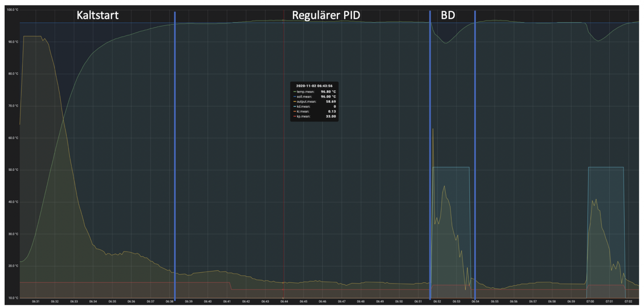The height and width of the screenshot is (307, 644).
Task: Click the 06:33 time axis label
Action: (x=74, y=302)
